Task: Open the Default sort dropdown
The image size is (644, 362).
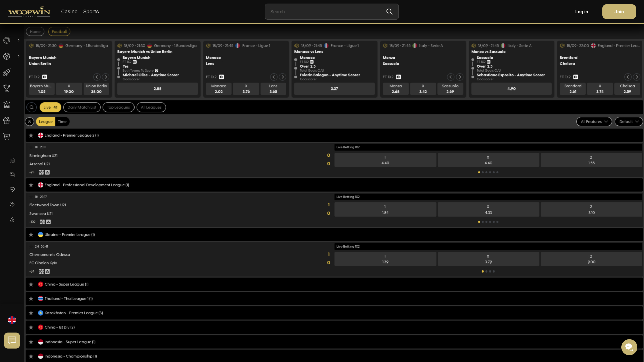Action: click(x=629, y=122)
